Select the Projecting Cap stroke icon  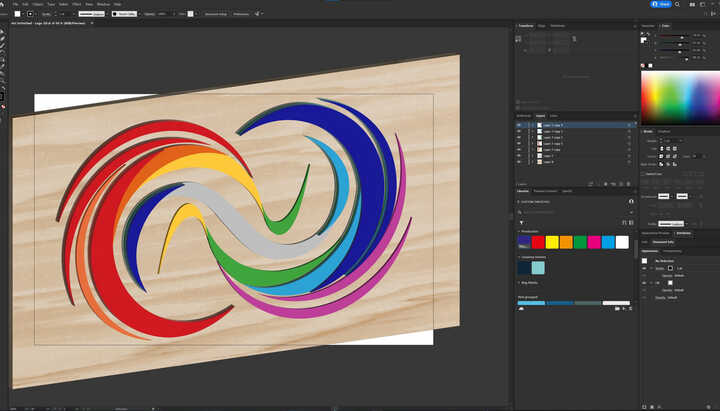click(675, 149)
